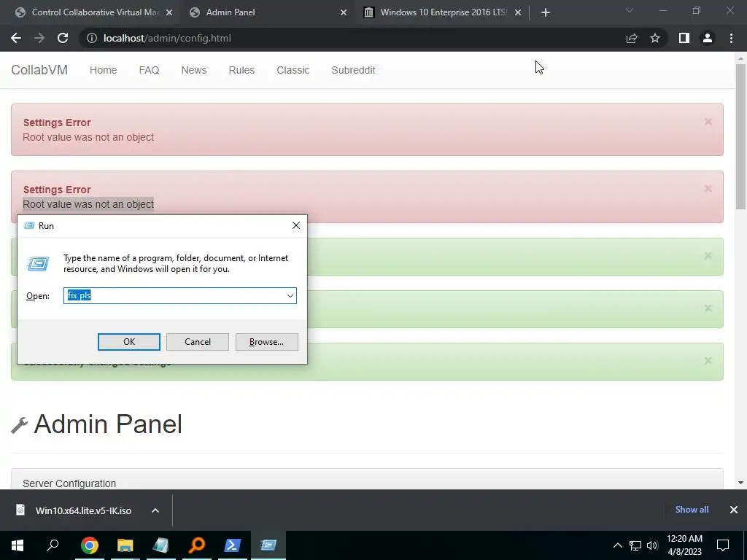The height and width of the screenshot is (560, 747).
Task: Open the Subreddit navbar link
Action: [x=354, y=70]
